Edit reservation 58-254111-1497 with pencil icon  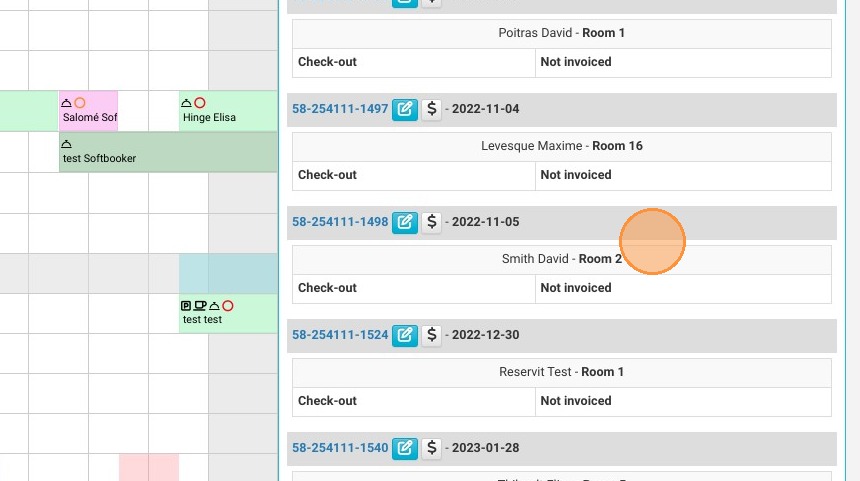click(405, 109)
